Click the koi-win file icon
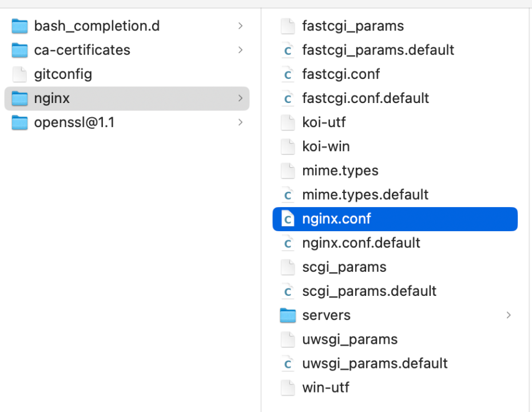Screen dimensions: 532x412 point(288,146)
